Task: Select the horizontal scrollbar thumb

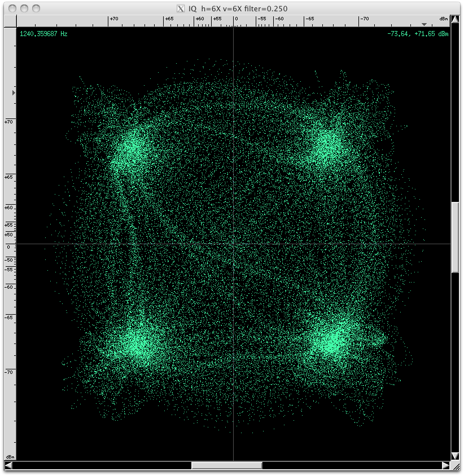Action: (226, 465)
